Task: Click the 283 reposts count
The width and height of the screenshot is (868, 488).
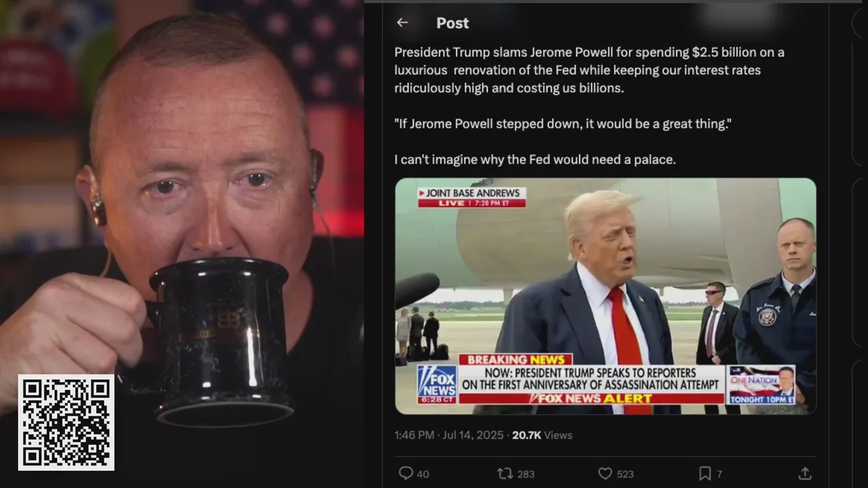Action: (526, 474)
